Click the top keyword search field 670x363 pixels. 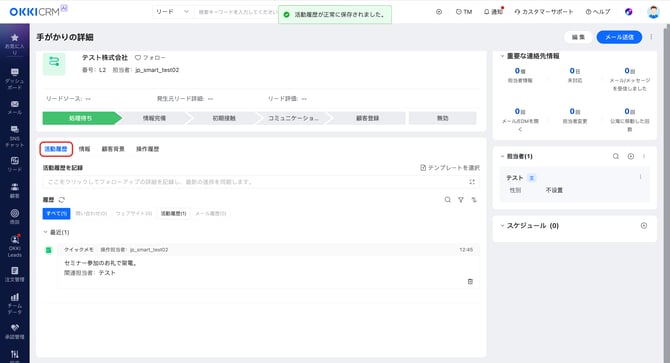237,12
